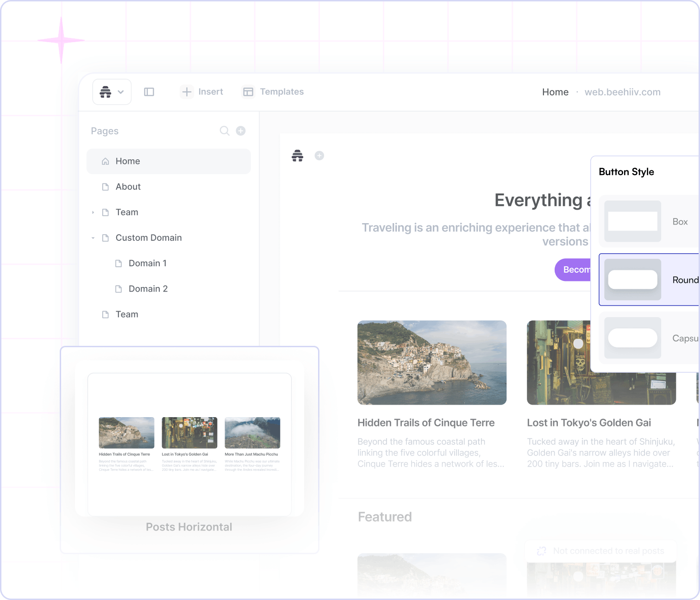Choose the Capsule button style
Viewport: 700px width, 600px height.
pyautogui.click(x=649, y=338)
